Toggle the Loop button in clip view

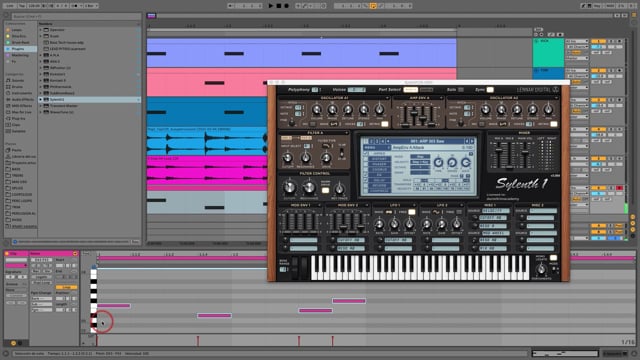tap(66, 287)
